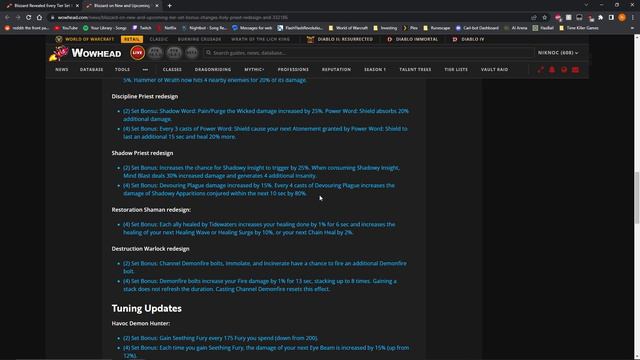Open YouTube bookmark
This screenshot has width=640, height=360.
66,28
